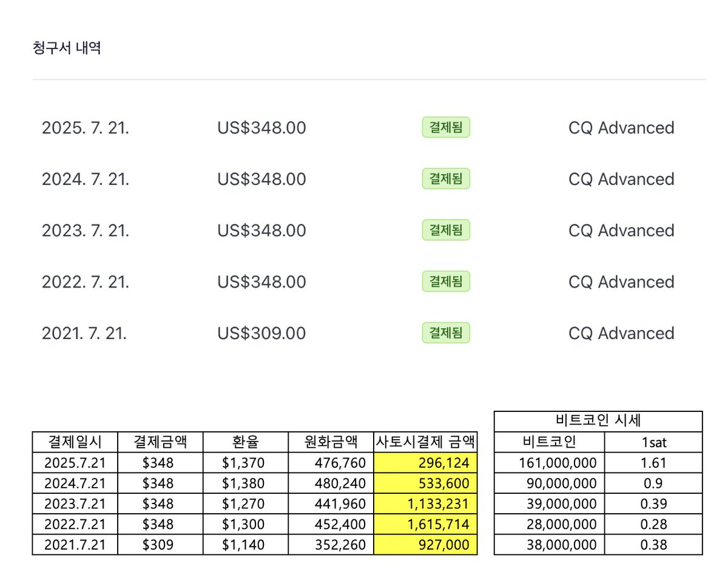Screen dimensions: 728x586
Task: Select the US$348.00 amount in the top row
Action: 262,127
